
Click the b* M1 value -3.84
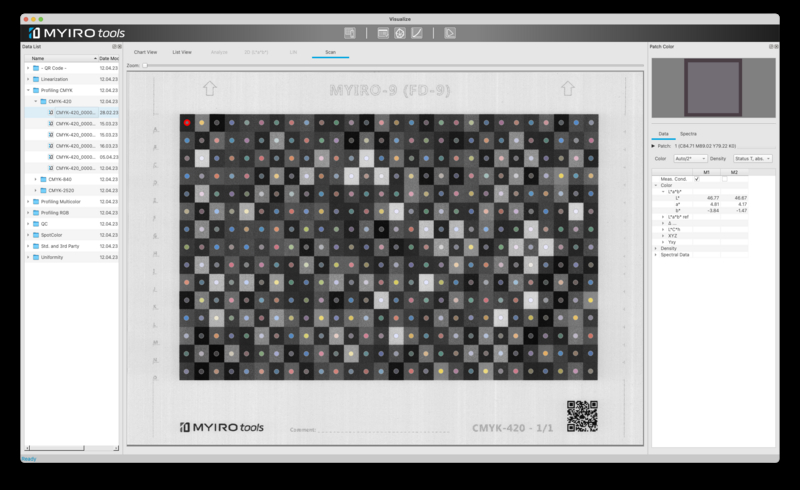pyautogui.click(x=713, y=210)
